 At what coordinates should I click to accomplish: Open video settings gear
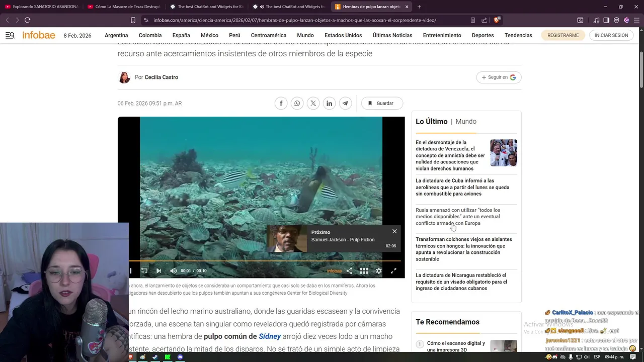(379, 270)
